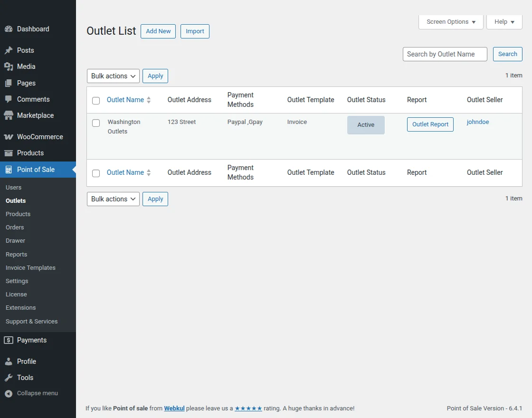Click the Tools wrench icon
The height and width of the screenshot is (418, 532).
coord(9,378)
